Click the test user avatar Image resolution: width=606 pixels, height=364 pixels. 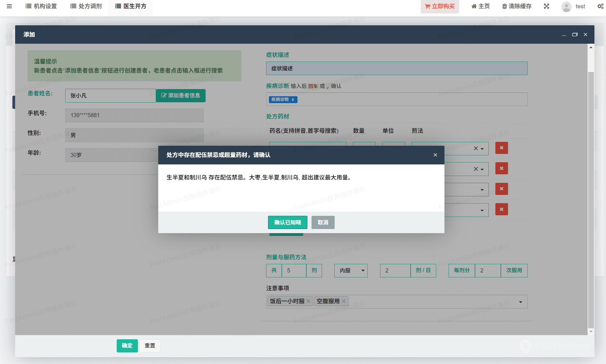(x=566, y=7)
